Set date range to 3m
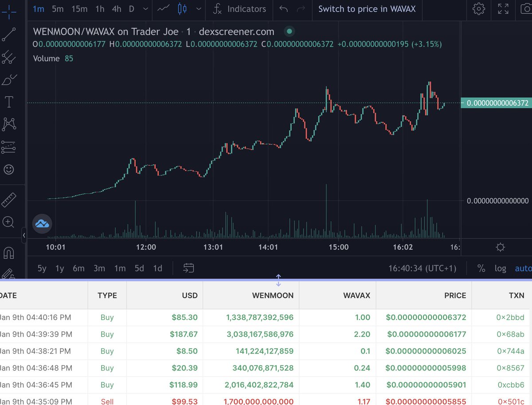The image size is (532, 405). pyautogui.click(x=99, y=268)
